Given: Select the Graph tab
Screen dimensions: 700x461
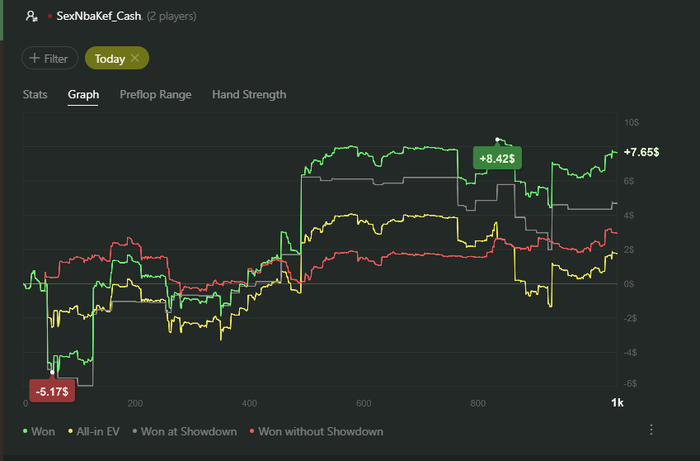Looking at the screenshot, I should [x=83, y=95].
